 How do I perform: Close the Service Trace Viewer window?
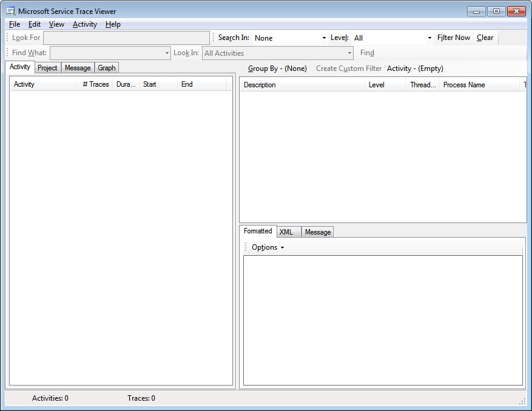(516, 12)
